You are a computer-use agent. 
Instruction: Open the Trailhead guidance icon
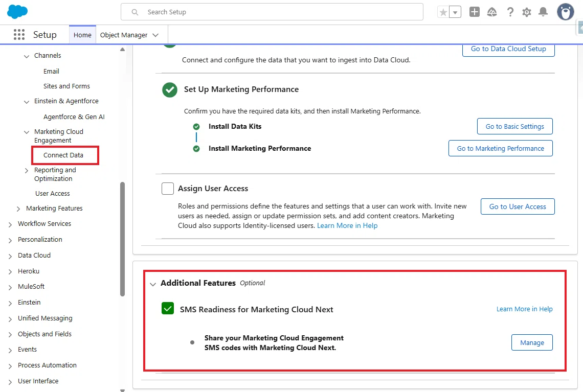492,12
